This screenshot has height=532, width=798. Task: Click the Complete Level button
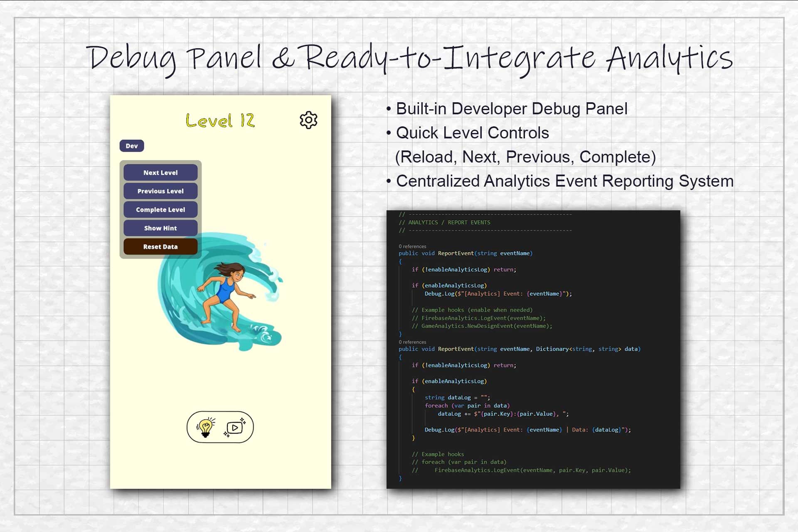(160, 209)
